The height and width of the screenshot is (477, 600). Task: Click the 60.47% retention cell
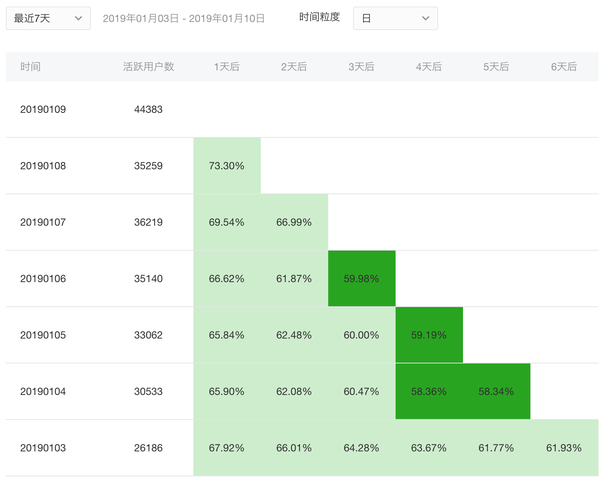[362, 391]
